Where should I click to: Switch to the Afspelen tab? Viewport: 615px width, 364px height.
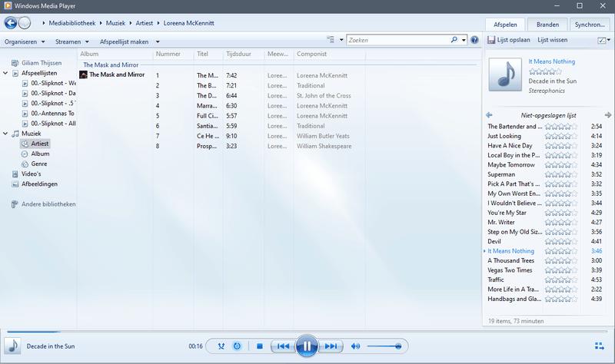tap(505, 25)
